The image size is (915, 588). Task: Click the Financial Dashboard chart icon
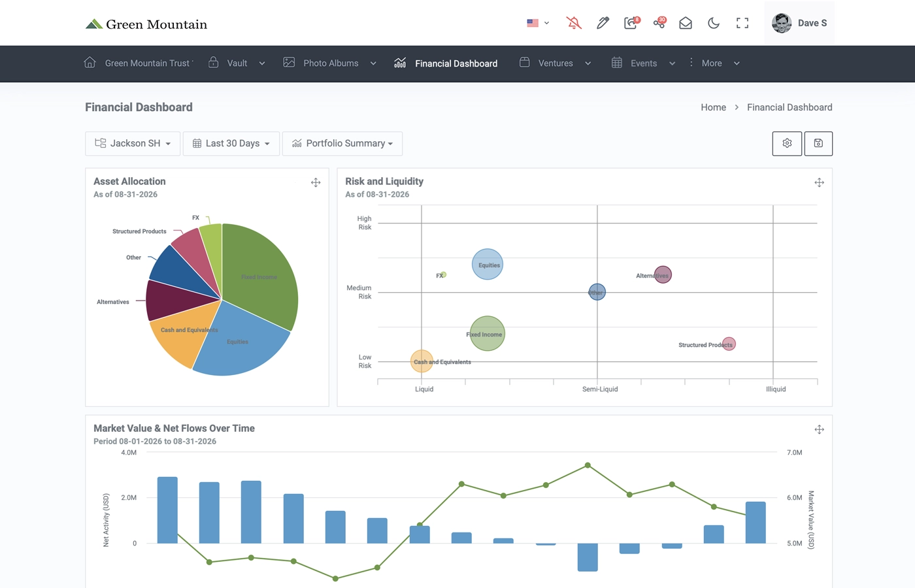[x=400, y=63]
